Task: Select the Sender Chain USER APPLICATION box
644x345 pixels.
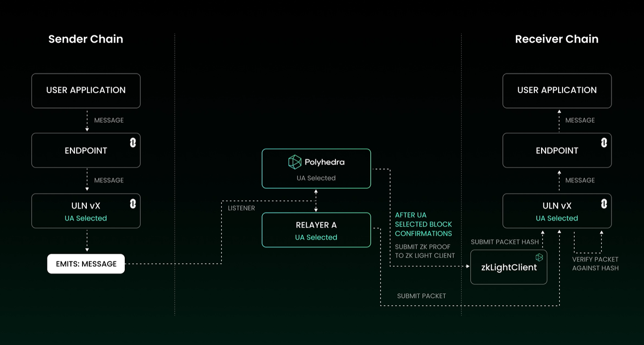Action: 86,91
